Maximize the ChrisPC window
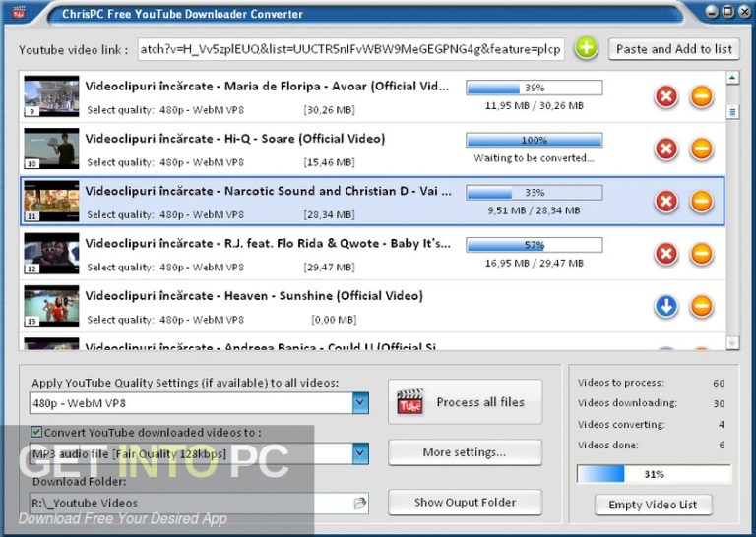The image size is (756, 537). point(728,11)
